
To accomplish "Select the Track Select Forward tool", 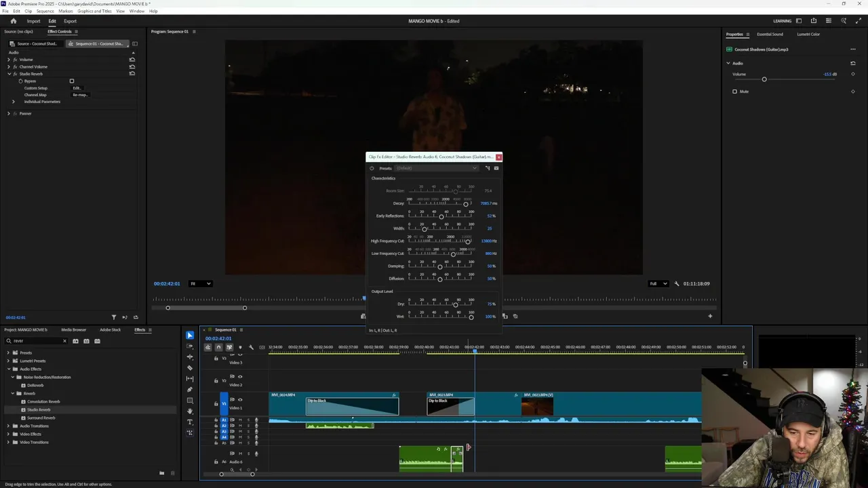I will point(190,346).
